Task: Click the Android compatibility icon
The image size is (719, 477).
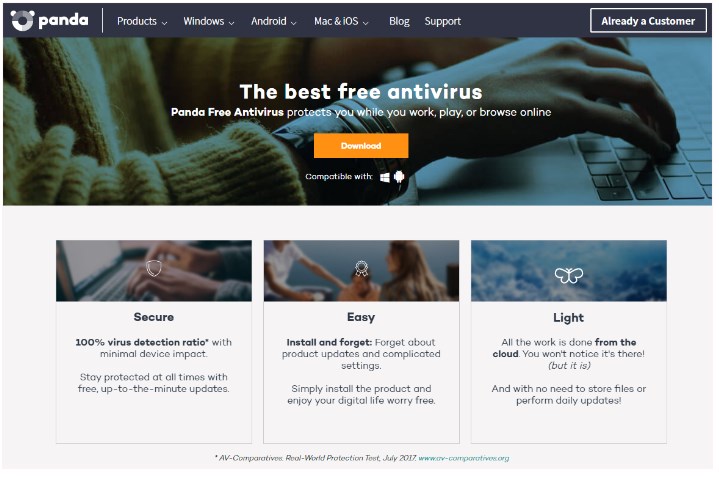Action: click(399, 177)
